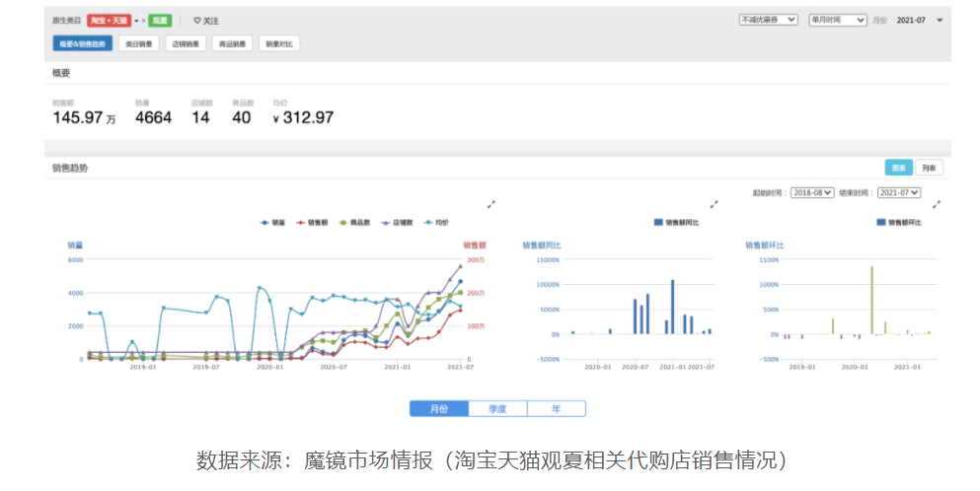
Task: Open the start time 2018-08 dropdown
Action: tap(812, 193)
